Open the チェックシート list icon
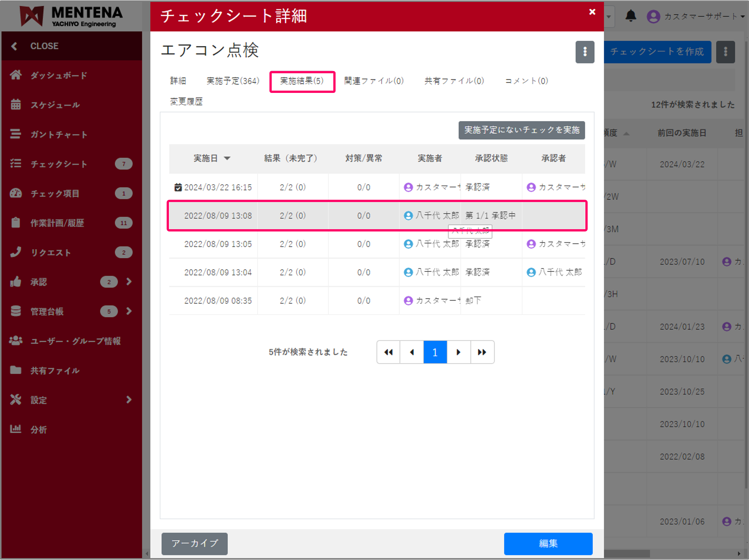The image size is (749, 560). tap(16, 164)
